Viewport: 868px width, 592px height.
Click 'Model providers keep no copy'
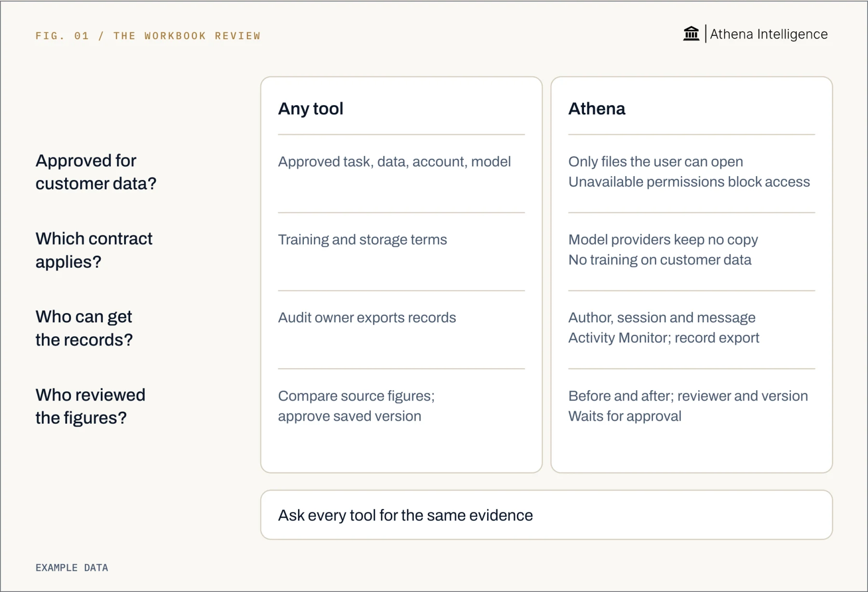tap(663, 240)
